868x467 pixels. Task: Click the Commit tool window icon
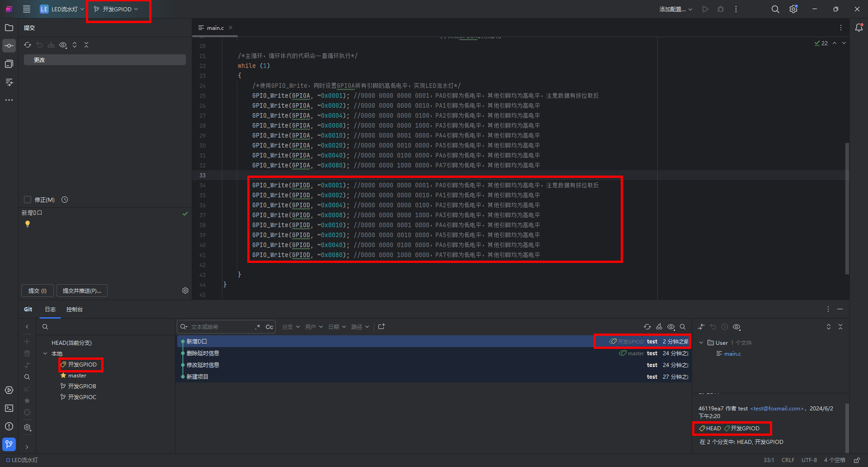point(9,46)
